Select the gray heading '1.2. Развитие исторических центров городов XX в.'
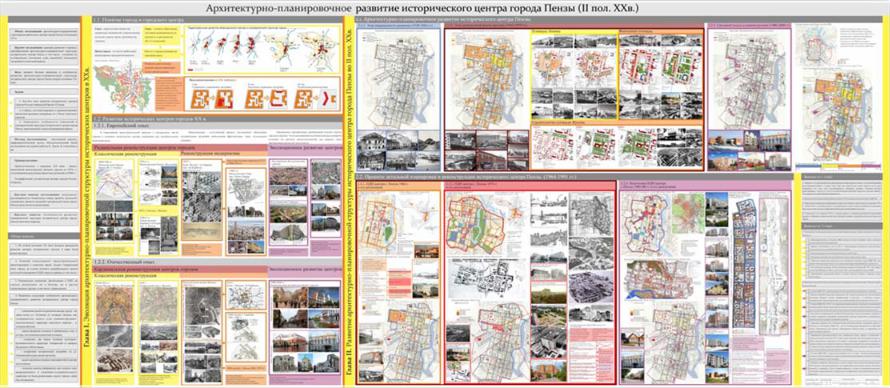 coord(150,119)
